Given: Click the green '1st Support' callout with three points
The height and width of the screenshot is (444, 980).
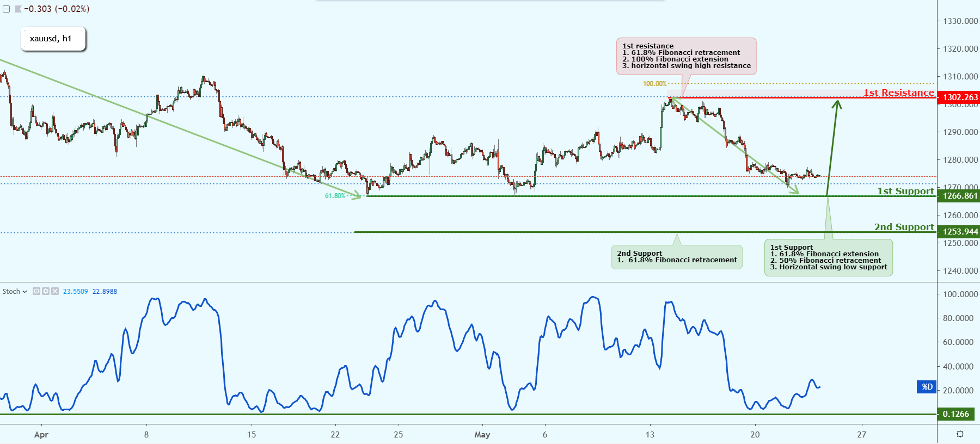Looking at the screenshot, I should 829,257.
